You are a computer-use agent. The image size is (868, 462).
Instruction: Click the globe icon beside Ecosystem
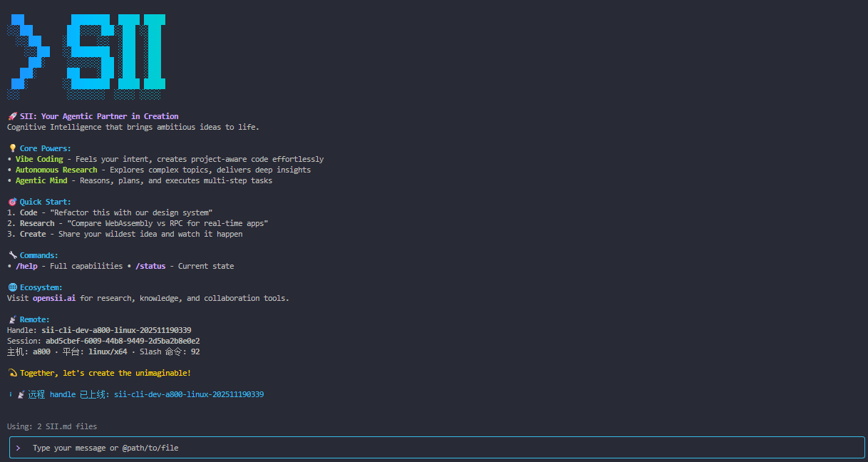tap(12, 287)
